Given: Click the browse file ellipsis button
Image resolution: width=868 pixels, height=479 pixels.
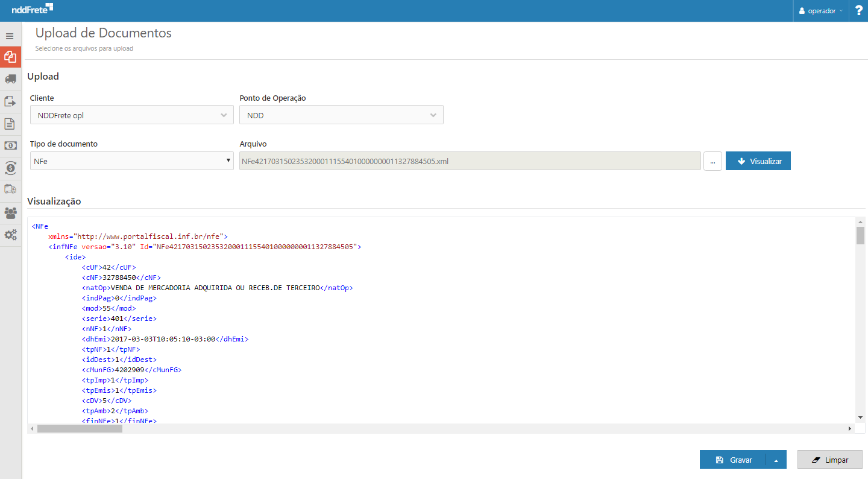Looking at the screenshot, I should coord(712,161).
